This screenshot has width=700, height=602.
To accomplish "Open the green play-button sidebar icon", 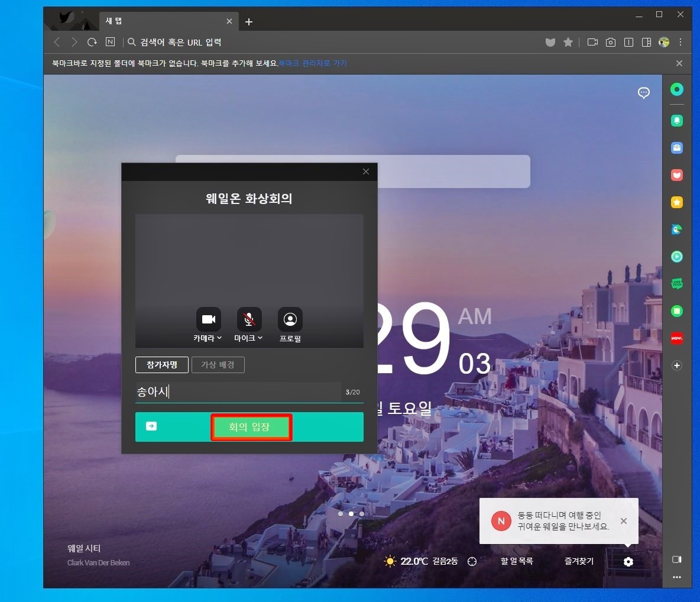I will point(677,257).
